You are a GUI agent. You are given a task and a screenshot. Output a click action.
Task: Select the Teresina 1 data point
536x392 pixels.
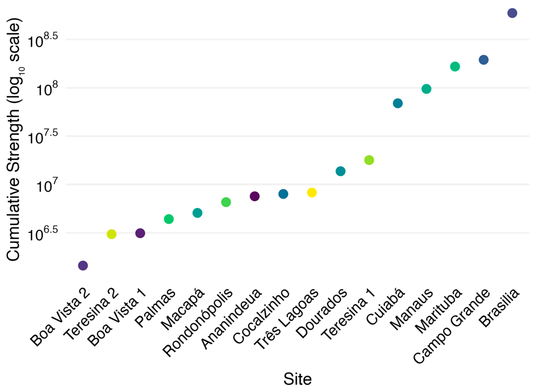coord(369,160)
